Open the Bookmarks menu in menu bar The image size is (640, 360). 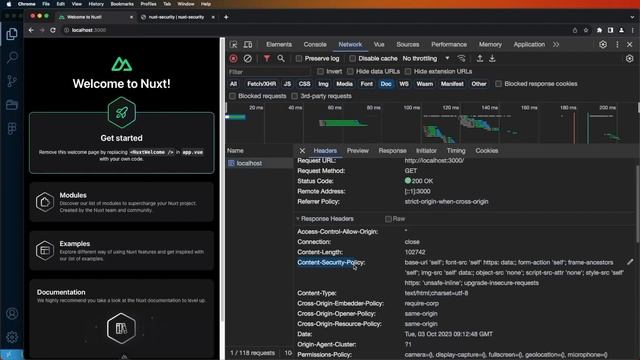(122, 4)
